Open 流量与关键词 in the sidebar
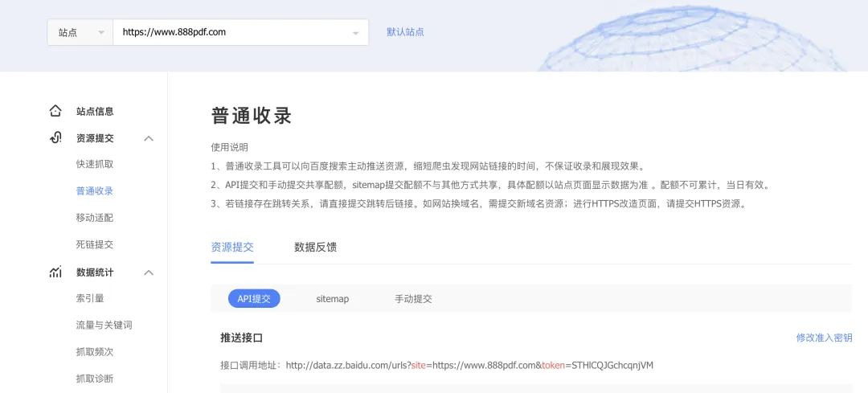Viewport: 868px width, 393px height. (104, 325)
